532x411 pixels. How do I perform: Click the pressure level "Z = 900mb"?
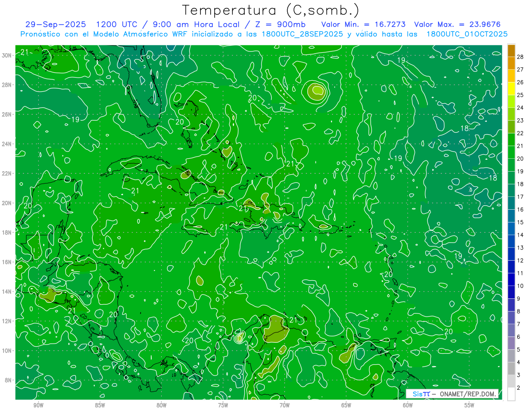[x=281, y=24]
